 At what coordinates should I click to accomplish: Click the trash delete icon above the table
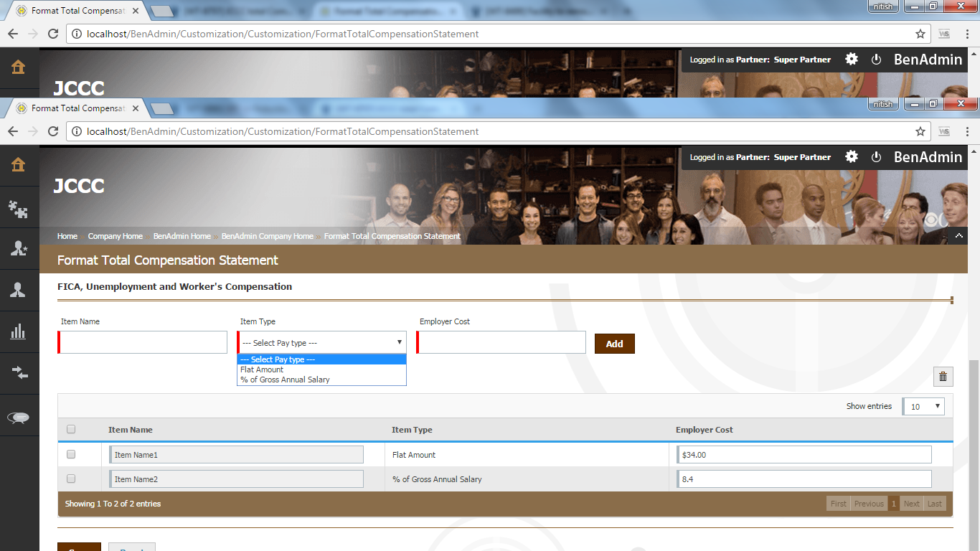click(943, 377)
